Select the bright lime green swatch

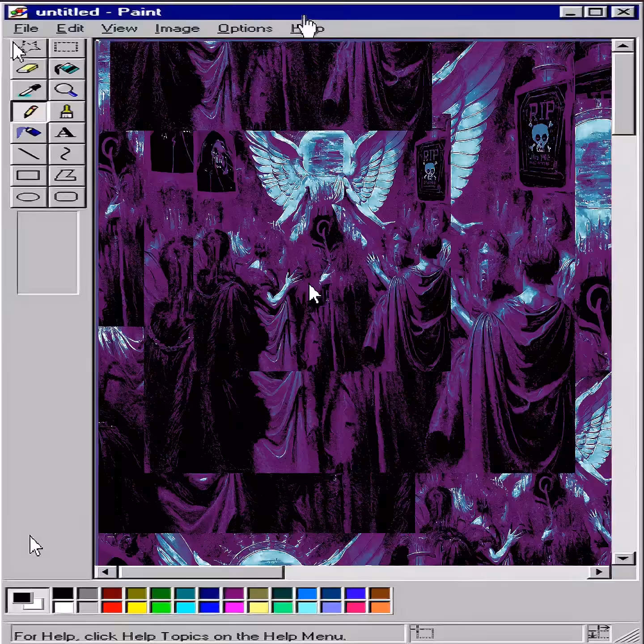tap(161, 607)
